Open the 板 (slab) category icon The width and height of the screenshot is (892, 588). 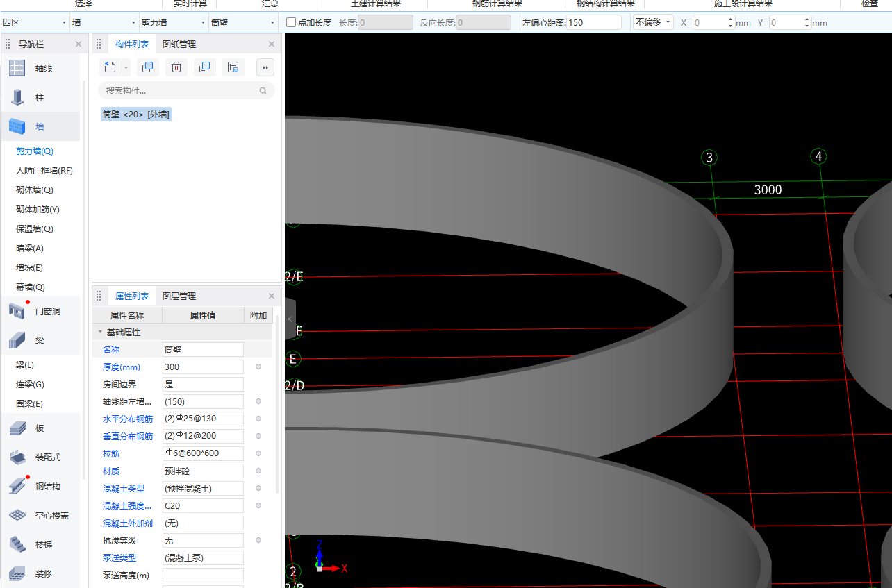[x=17, y=428]
